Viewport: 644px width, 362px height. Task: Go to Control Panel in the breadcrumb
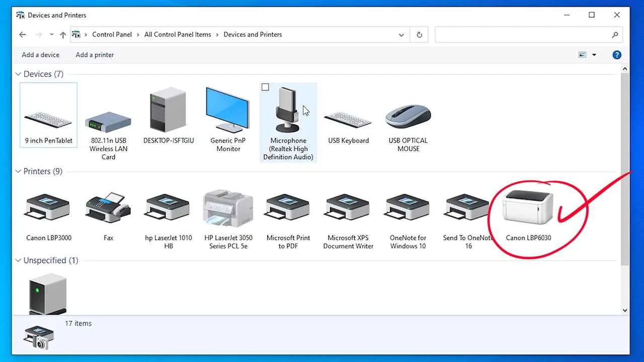click(112, 35)
